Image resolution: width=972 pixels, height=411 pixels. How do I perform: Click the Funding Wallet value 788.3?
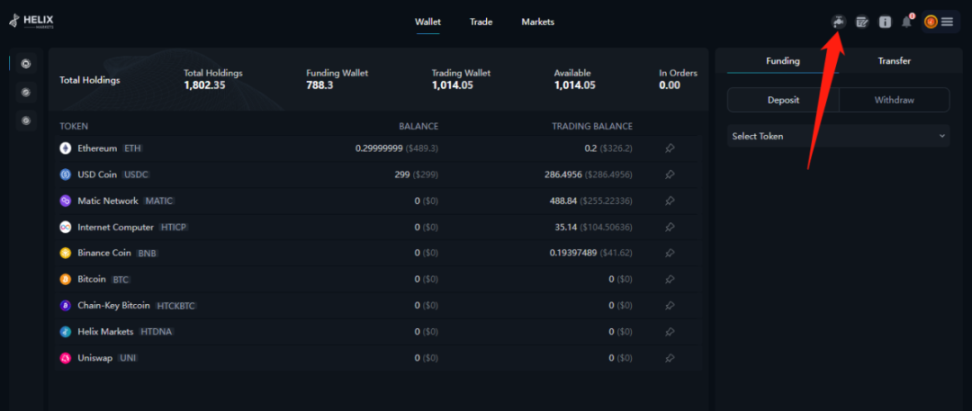[319, 85]
